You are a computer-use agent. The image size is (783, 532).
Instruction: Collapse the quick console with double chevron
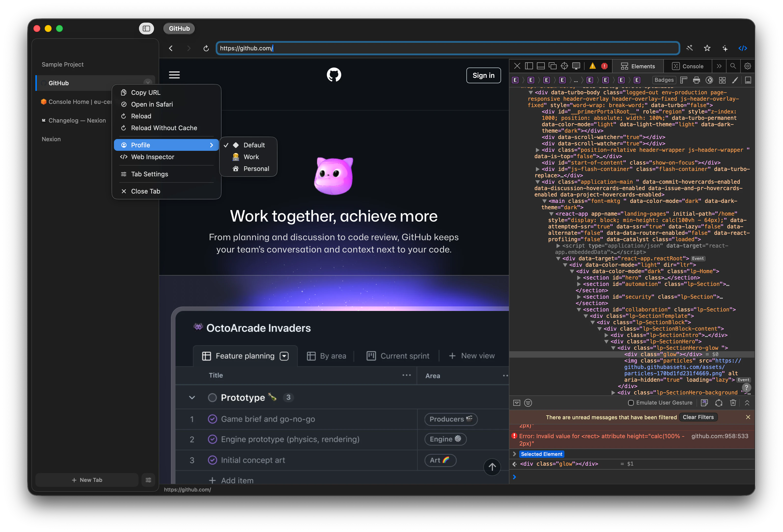pos(747,403)
